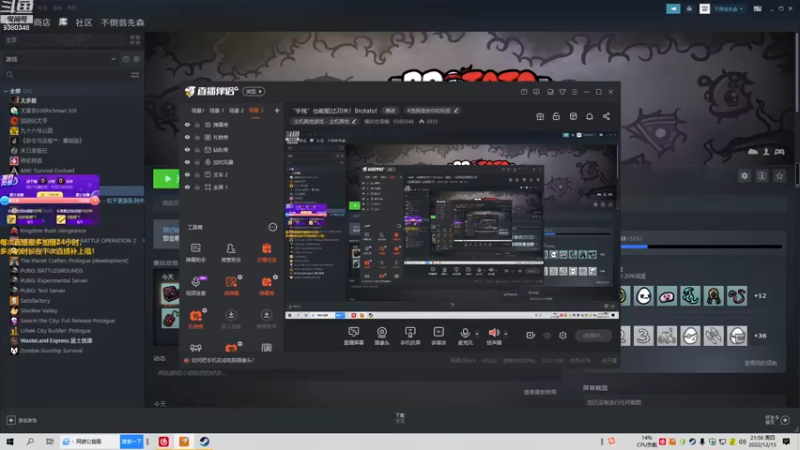Viewport: 800px width, 450px height.
Task: Open the gift box icon beside room info
Action: [540, 116]
